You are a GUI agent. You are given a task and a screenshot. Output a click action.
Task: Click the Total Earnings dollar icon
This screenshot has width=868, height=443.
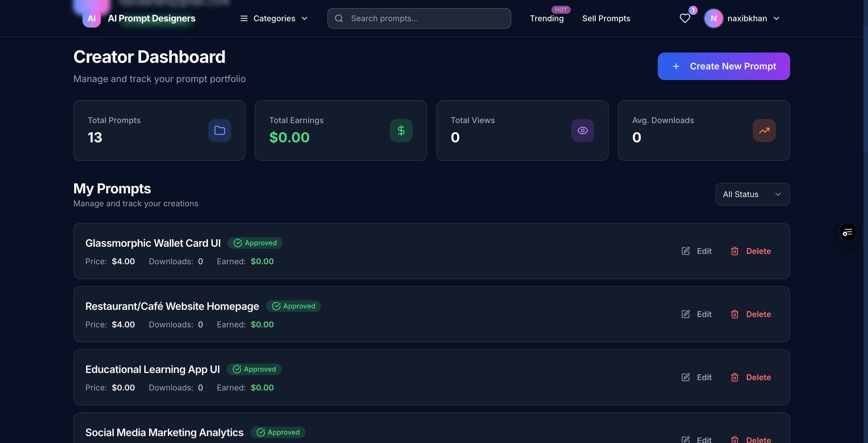pos(401,130)
